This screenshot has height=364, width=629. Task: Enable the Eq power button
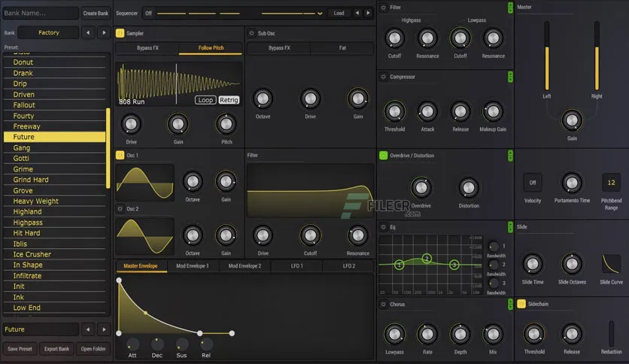tap(383, 227)
